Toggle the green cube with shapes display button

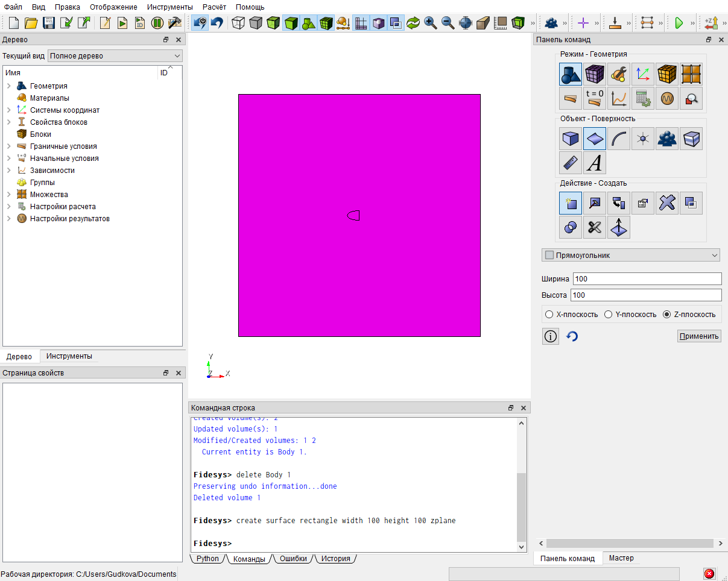[x=309, y=24]
